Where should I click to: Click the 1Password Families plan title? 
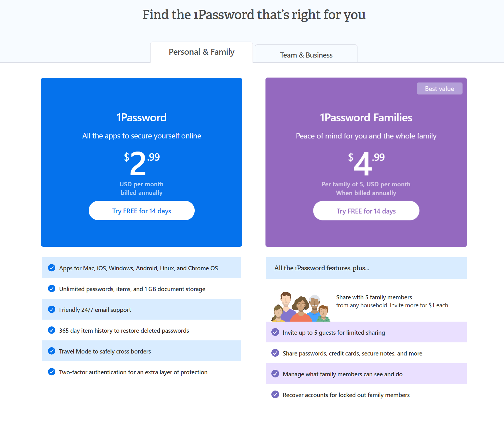coord(366,118)
